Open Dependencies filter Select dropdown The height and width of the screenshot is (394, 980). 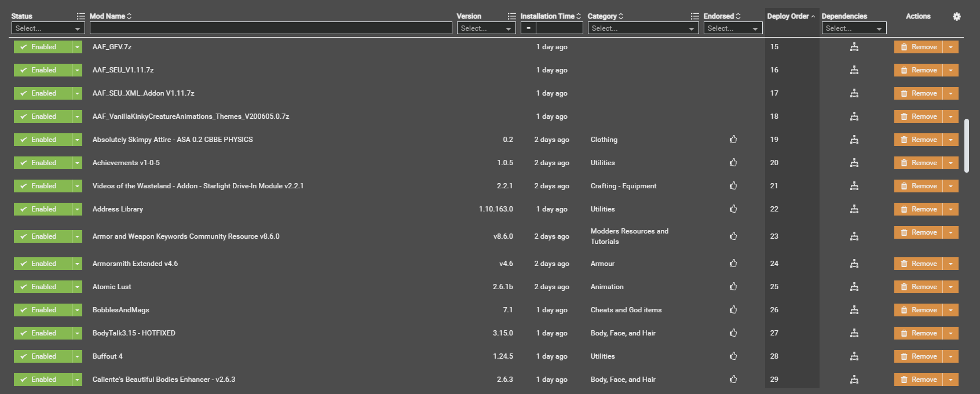pos(854,28)
